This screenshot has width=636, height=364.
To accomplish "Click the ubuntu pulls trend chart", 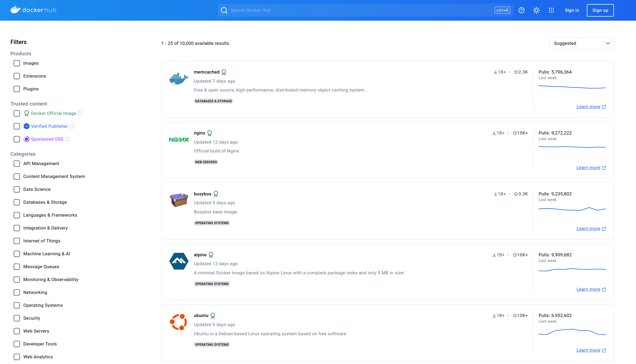I will coord(572,332).
